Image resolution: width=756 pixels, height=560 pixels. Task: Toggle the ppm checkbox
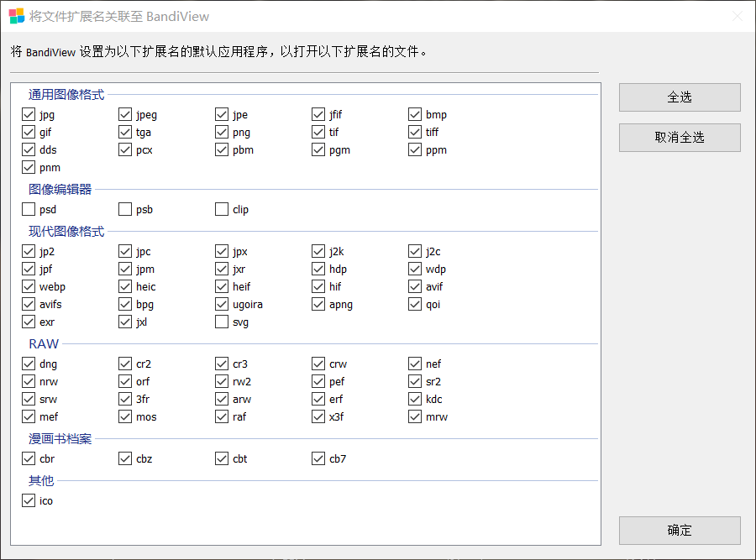(415, 150)
